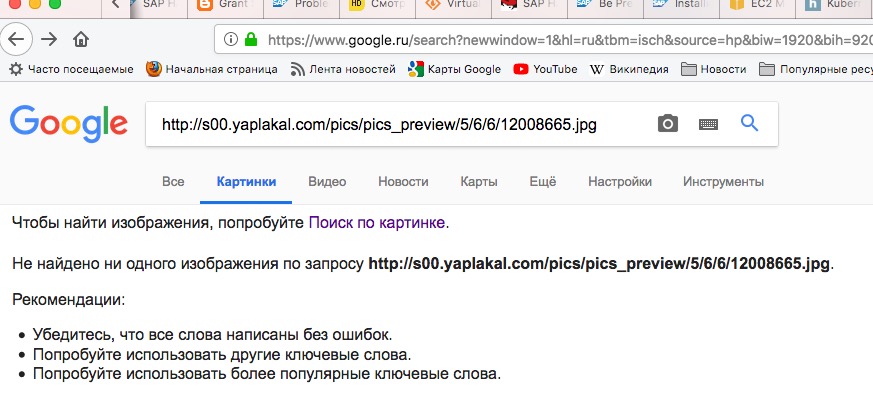Switch to the Be Pre browser tab
This screenshot has width=873, height=409.
pos(605,6)
